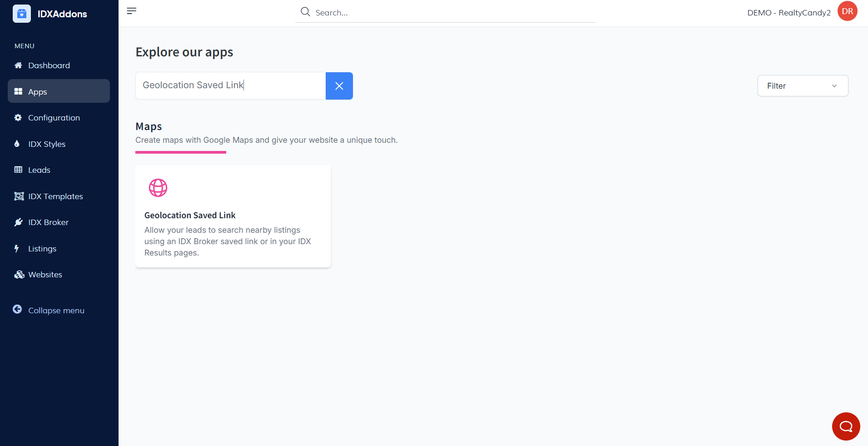Open the DR user avatar

[847, 11]
